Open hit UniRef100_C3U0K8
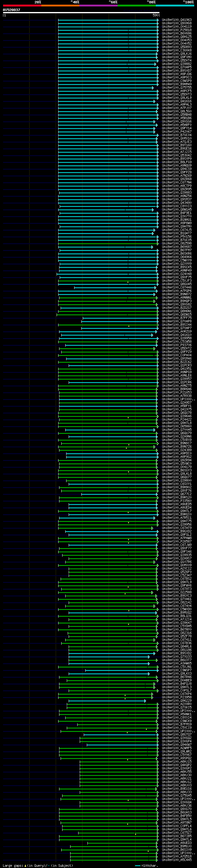The width and height of the screenshot is (197, 868). coord(177,50)
